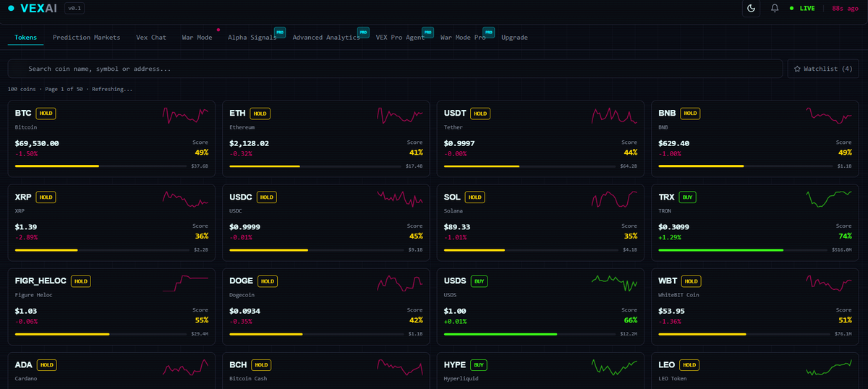Click the star icon in Watchlist button

(x=797, y=69)
